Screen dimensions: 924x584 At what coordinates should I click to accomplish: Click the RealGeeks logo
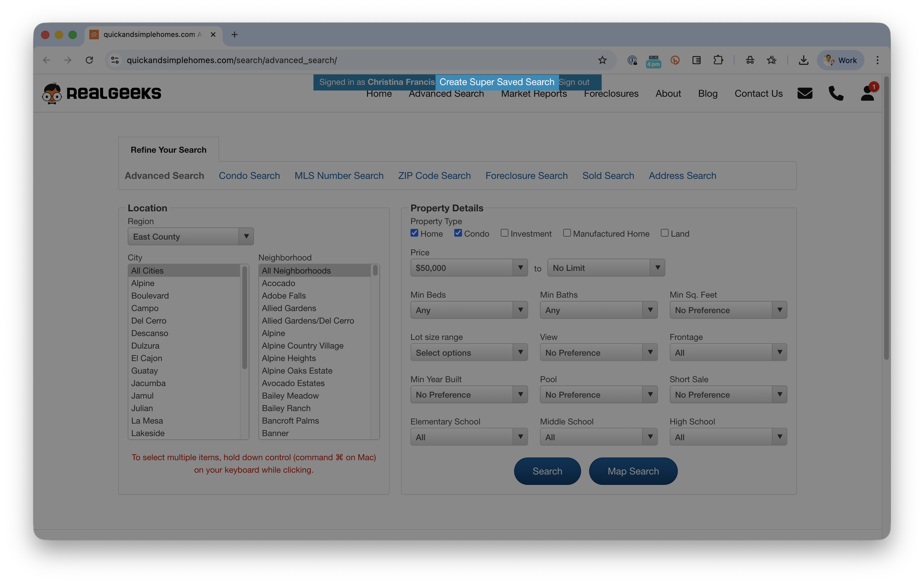(102, 93)
